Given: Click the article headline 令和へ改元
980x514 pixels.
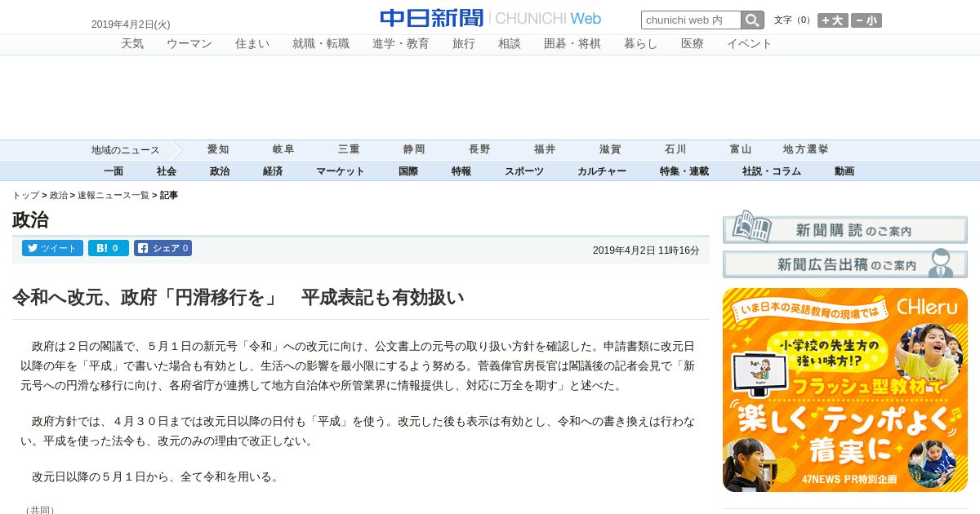Looking at the screenshot, I should pos(238,298).
